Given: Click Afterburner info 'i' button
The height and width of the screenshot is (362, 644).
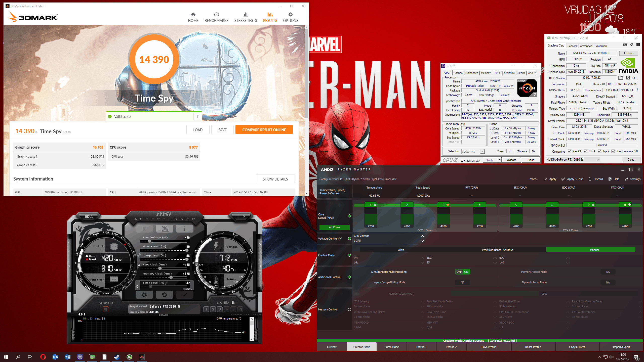Looking at the screenshot, I should [184, 229].
